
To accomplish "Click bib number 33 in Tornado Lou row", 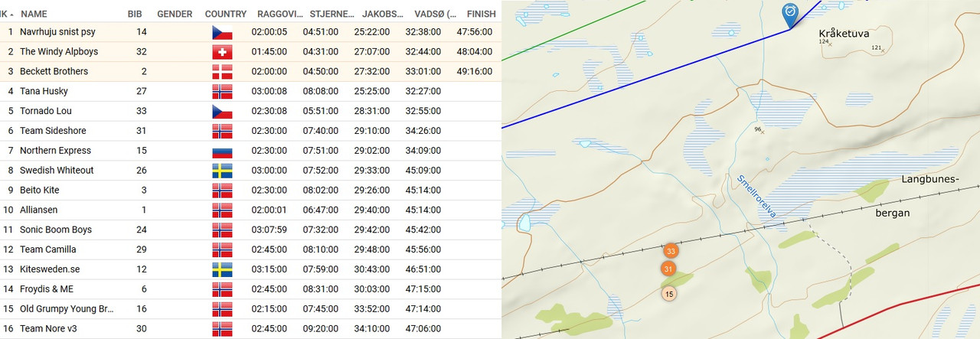I will (142, 112).
